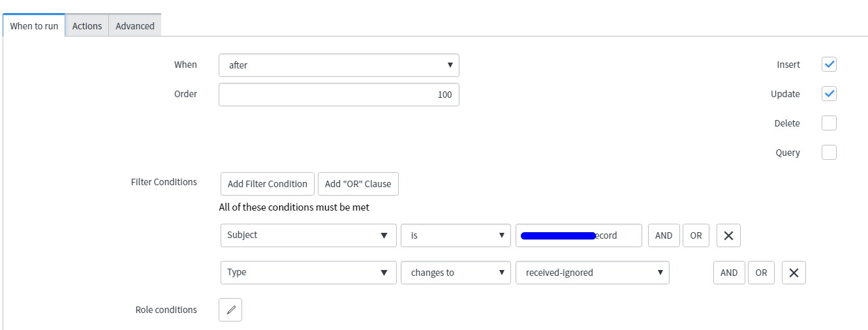Click into the Order field showing 100
The height and width of the screenshot is (330, 868).
(x=339, y=95)
